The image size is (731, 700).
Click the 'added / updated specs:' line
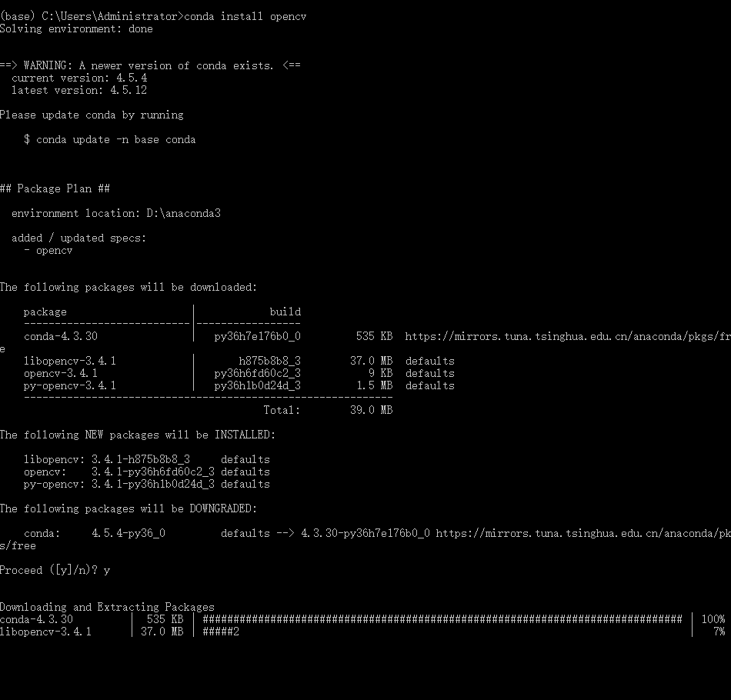pyautogui.click(x=78, y=238)
